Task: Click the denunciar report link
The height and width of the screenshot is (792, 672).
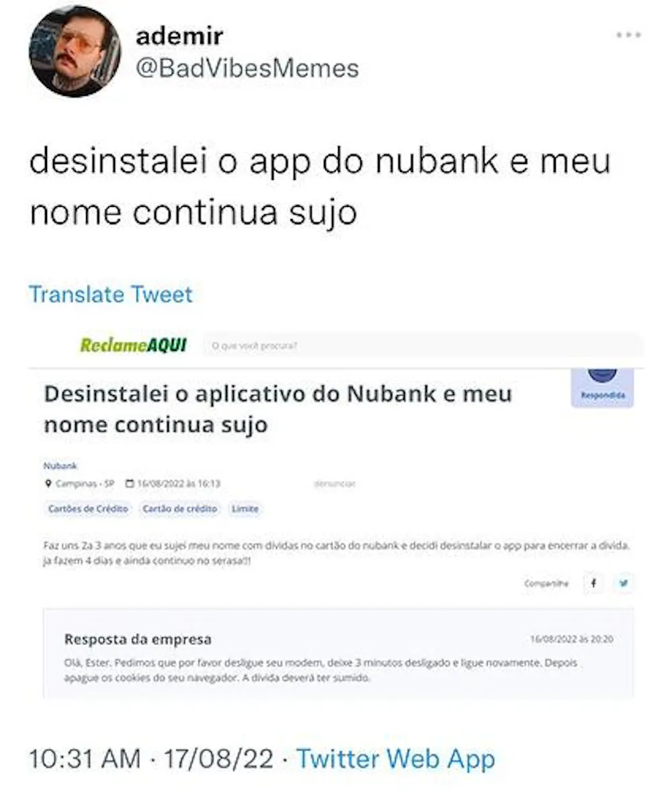Action: click(335, 484)
